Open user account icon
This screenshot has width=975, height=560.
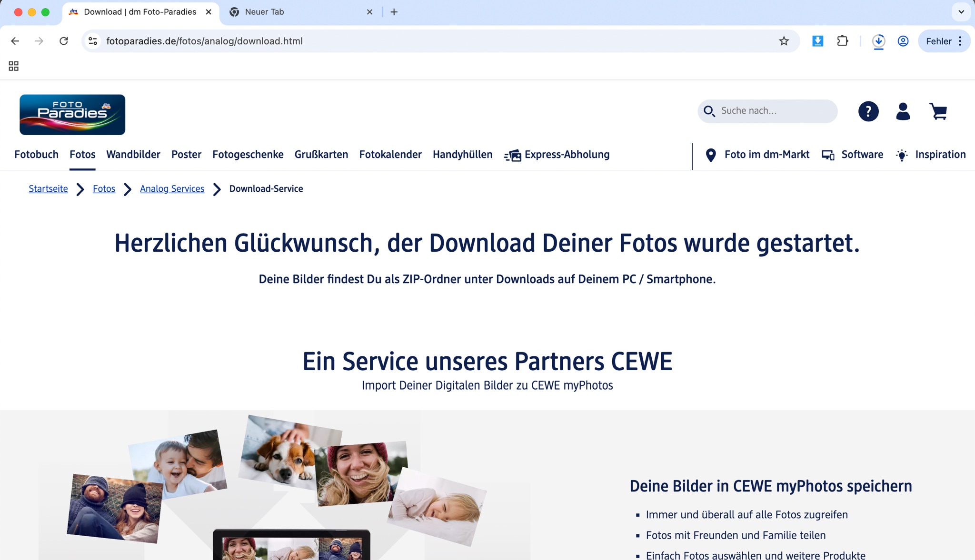903,111
